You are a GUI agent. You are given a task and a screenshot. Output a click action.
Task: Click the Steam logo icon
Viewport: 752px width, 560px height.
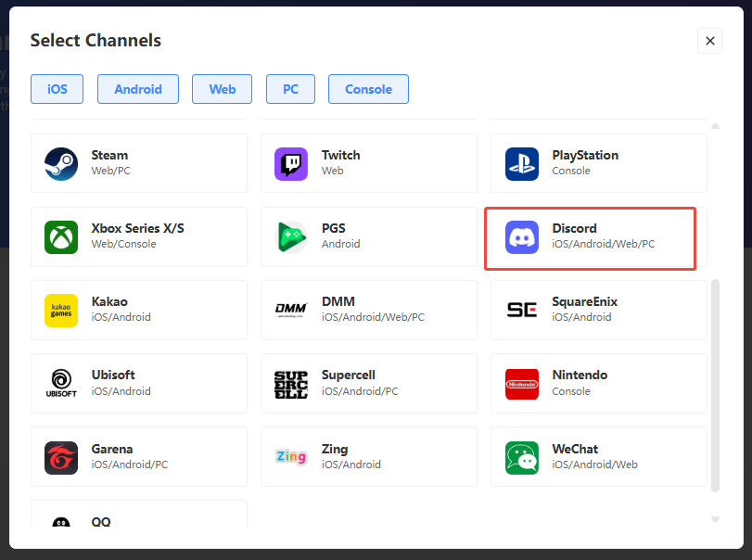(x=61, y=164)
